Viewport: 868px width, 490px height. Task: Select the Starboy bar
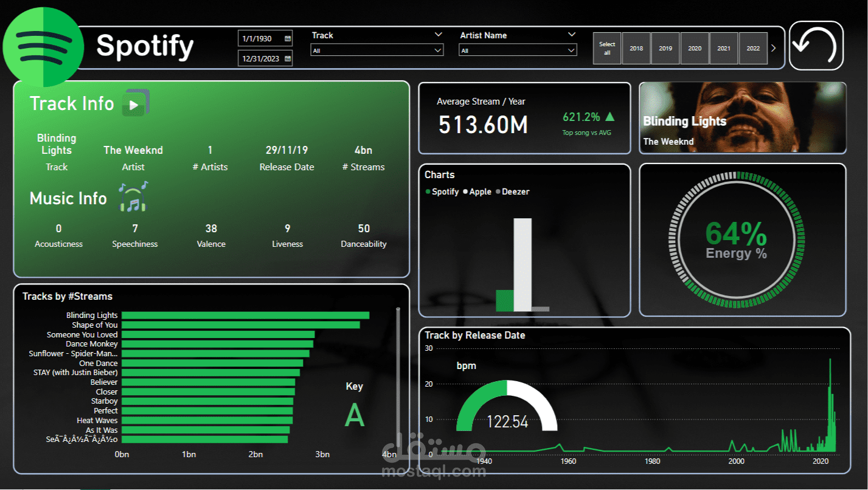pos(207,401)
